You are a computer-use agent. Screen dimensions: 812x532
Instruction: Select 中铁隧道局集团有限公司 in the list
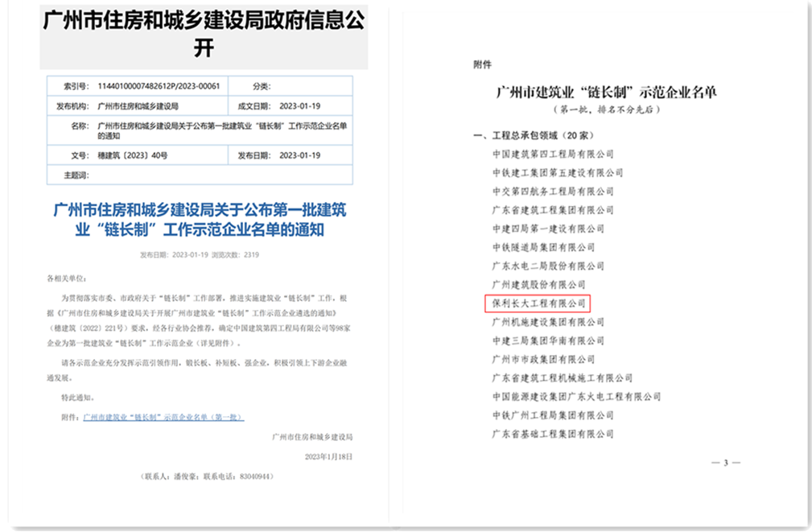click(544, 248)
